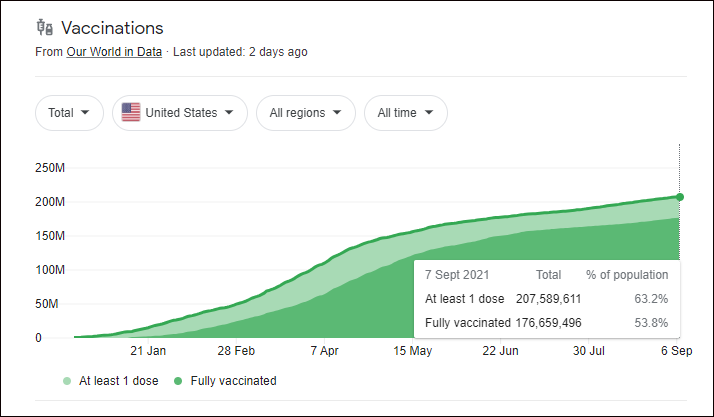Image resolution: width=714 pixels, height=417 pixels.
Task: Expand the country selector arrow after United States
Action: [x=230, y=113]
